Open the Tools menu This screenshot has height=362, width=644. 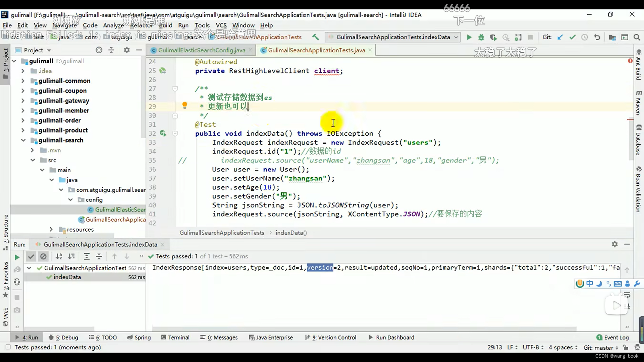click(202, 25)
